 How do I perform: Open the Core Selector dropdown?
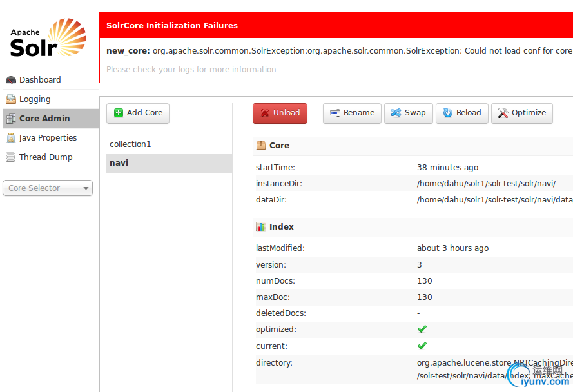pos(48,188)
